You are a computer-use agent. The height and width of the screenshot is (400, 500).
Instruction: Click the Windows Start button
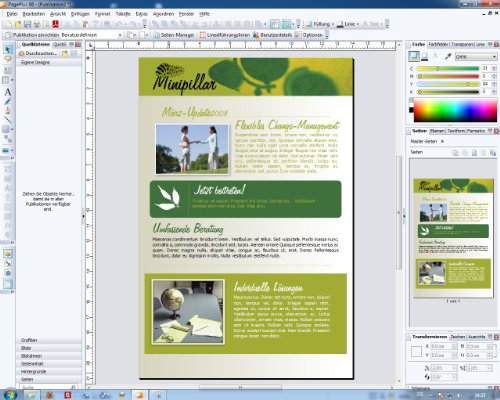pyautogui.click(x=9, y=395)
